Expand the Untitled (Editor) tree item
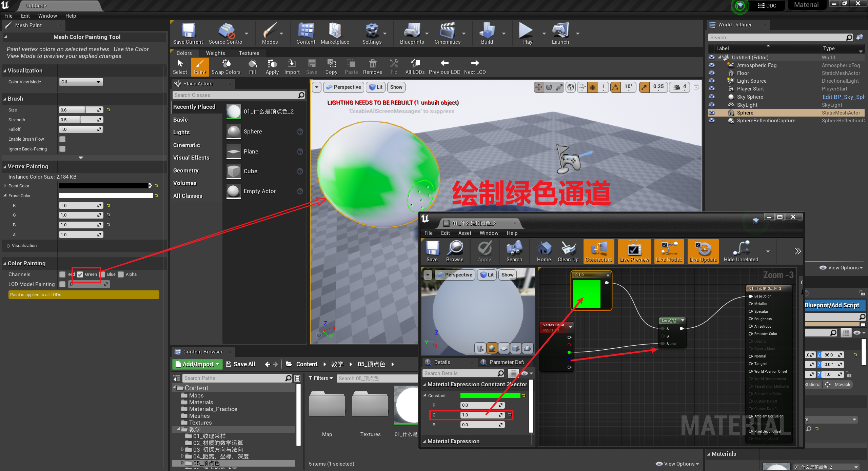The height and width of the screenshot is (471, 868). click(x=720, y=57)
